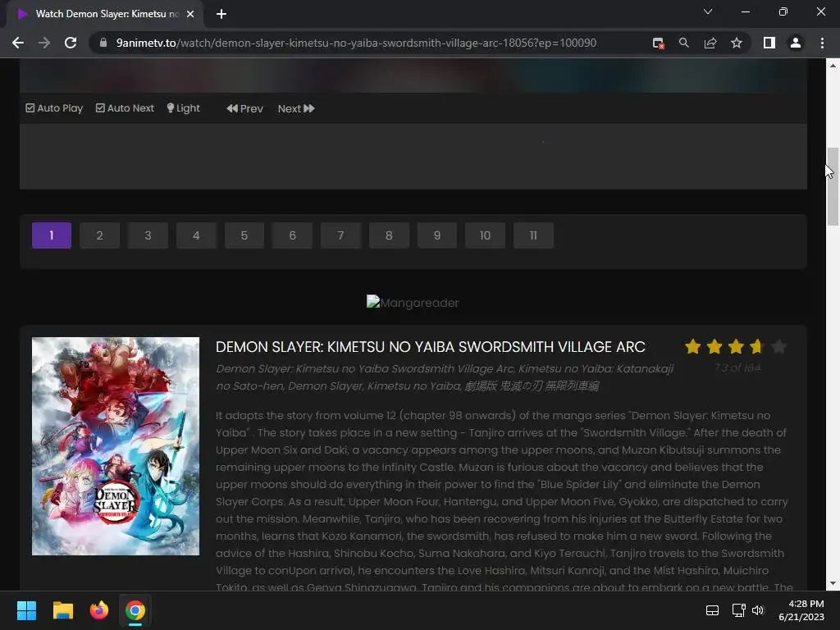Select episode 4
The width and height of the screenshot is (840, 630).
pos(196,235)
